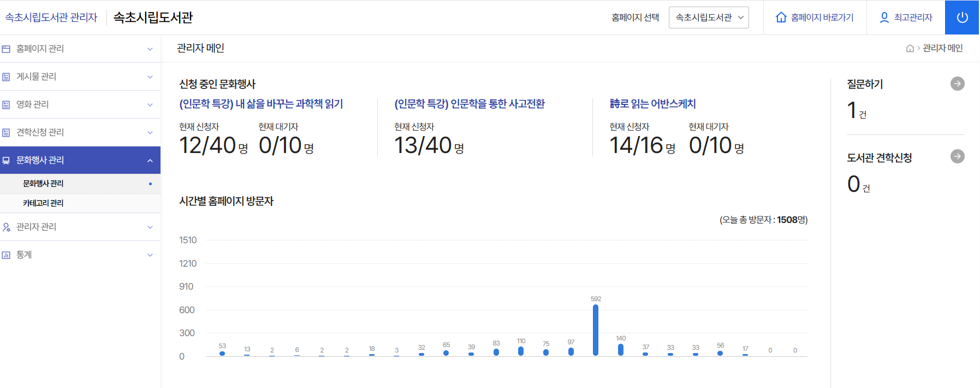Screen dimensions: 980x388
Task: Open 詩로 읽는 어반스케치 event link
Action: (x=652, y=104)
